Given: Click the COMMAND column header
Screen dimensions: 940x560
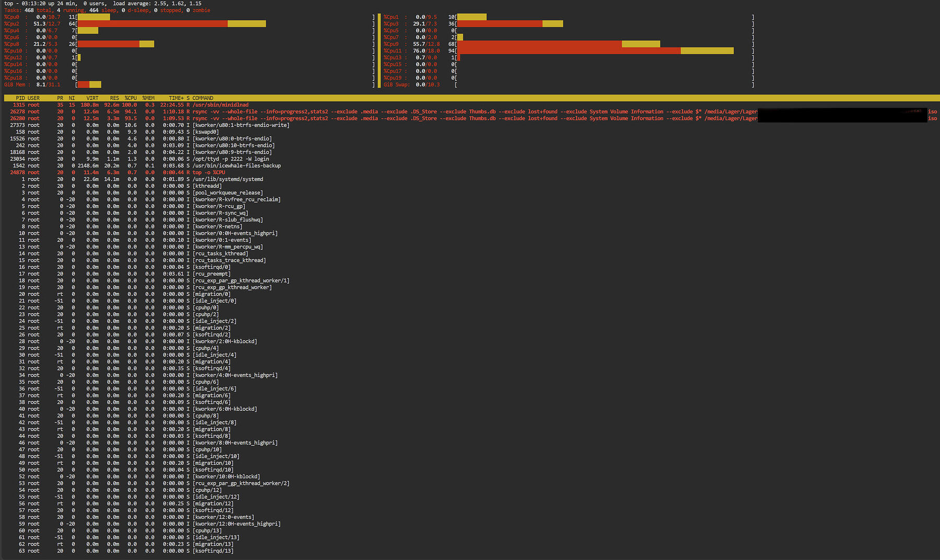Looking at the screenshot, I should pyautogui.click(x=203, y=98).
